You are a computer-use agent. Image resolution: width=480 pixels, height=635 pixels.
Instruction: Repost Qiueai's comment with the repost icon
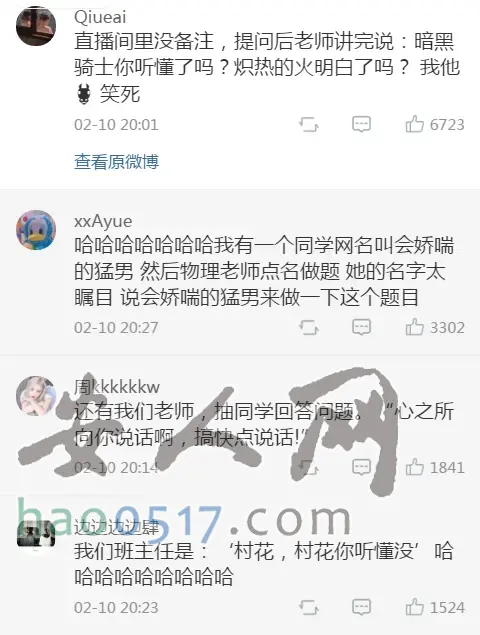click(x=309, y=125)
